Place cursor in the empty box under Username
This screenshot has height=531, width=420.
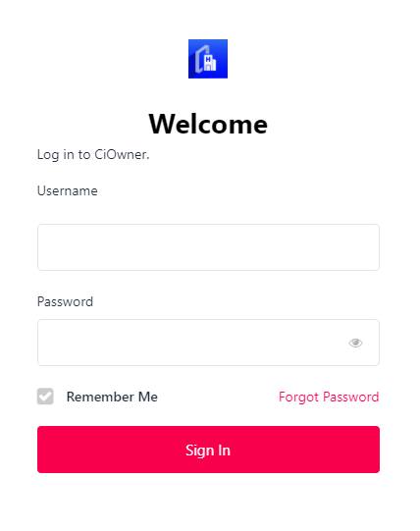(208, 247)
